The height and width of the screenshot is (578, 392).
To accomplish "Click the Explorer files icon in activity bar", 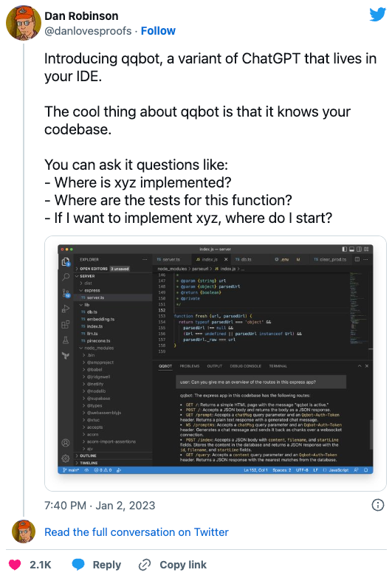I will [x=66, y=262].
